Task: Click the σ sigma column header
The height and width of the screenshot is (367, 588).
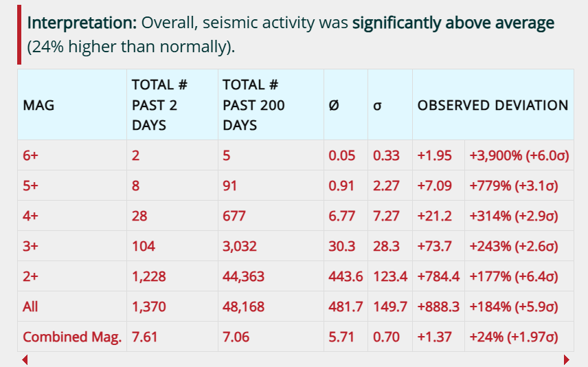Action: point(377,106)
